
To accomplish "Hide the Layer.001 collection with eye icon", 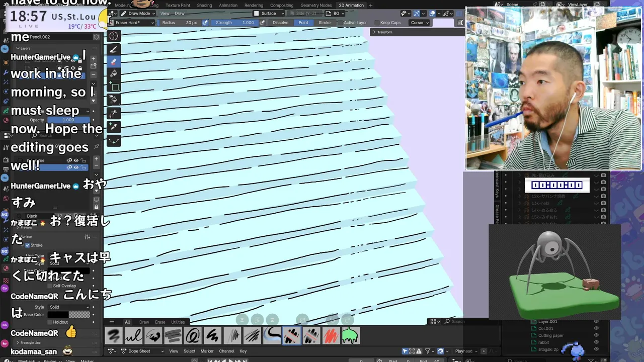I will [x=596, y=321].
